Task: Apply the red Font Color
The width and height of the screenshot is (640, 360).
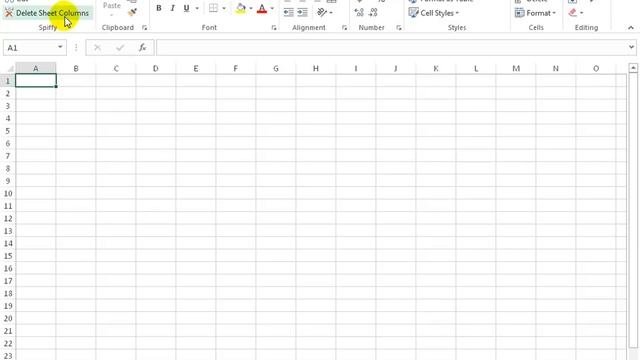Action: tap(262, 8)
